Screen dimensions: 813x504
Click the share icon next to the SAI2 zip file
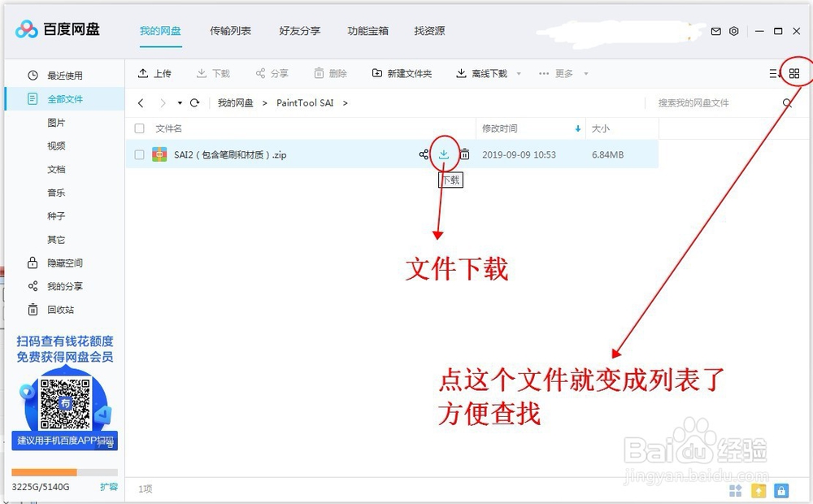(424, 154)
